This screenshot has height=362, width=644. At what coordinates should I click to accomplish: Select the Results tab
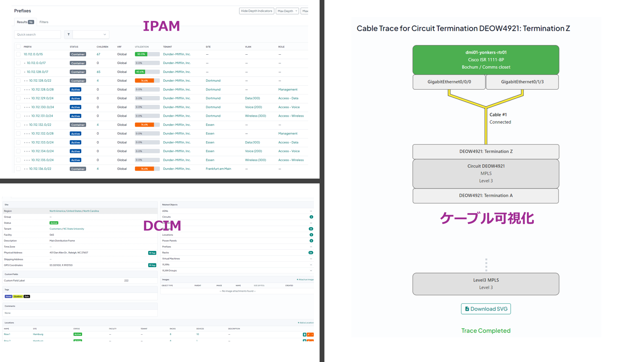pos(25,22)
